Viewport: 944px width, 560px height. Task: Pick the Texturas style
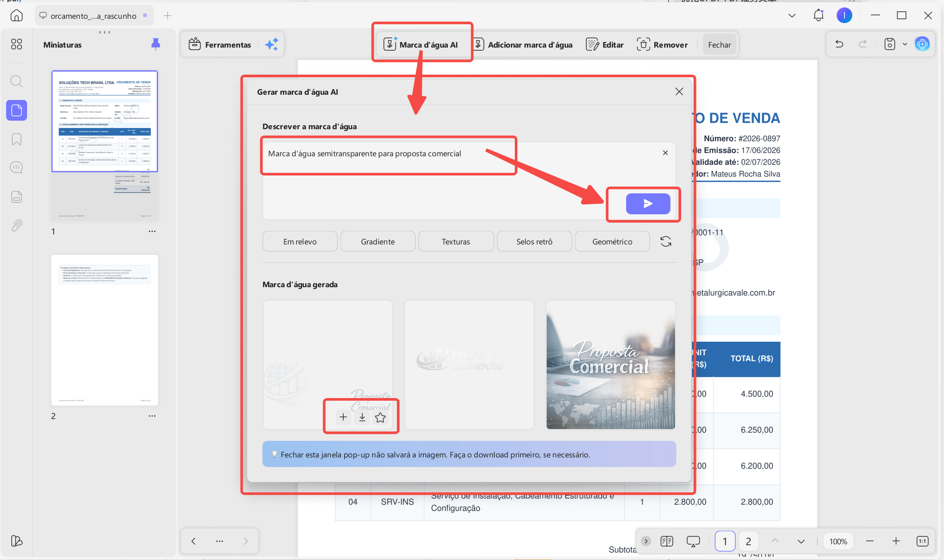click(456, 241)
